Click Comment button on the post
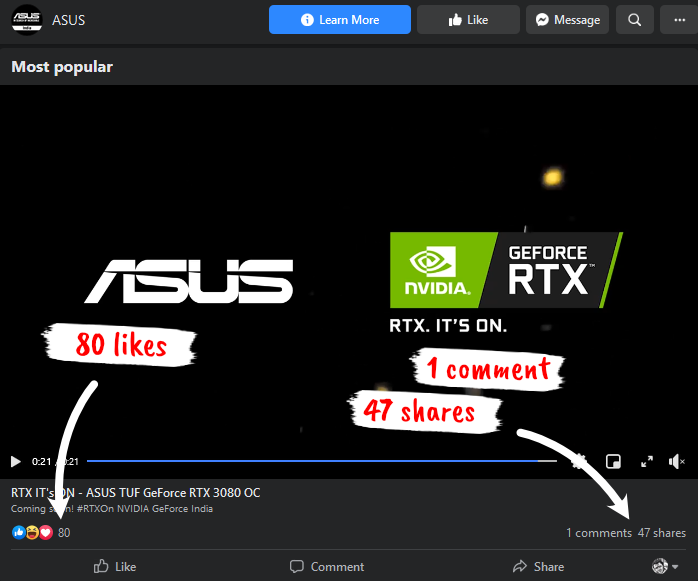The height and width of the screenshot is (581, 698). (x=326, y=566)
